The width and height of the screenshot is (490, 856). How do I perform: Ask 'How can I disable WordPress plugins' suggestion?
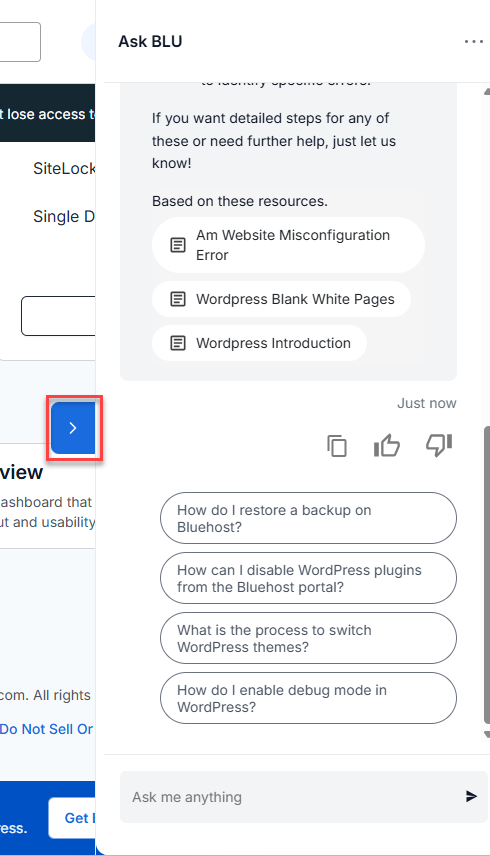pyautogui.click(x=308, y=578)
